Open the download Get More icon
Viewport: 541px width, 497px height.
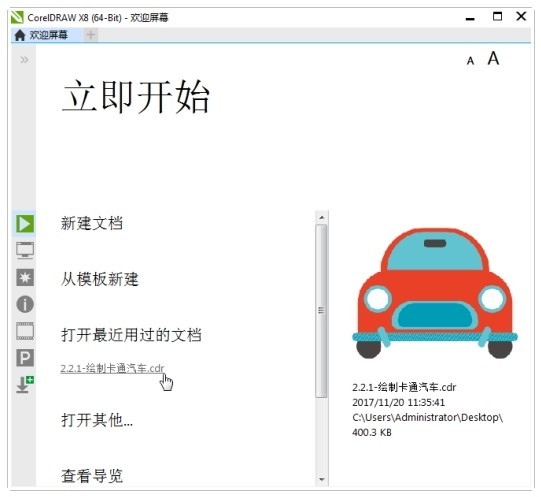click(25, 384)
